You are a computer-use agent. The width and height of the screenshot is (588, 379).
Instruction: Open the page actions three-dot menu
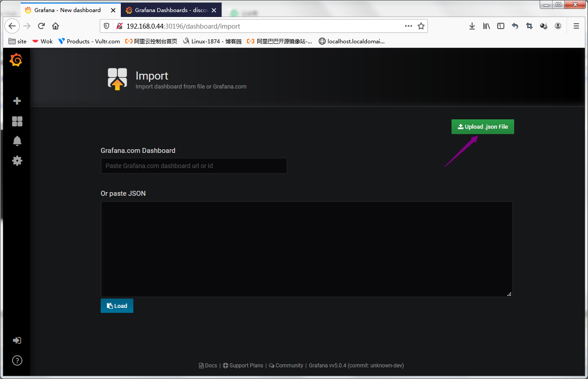point(409,26)
